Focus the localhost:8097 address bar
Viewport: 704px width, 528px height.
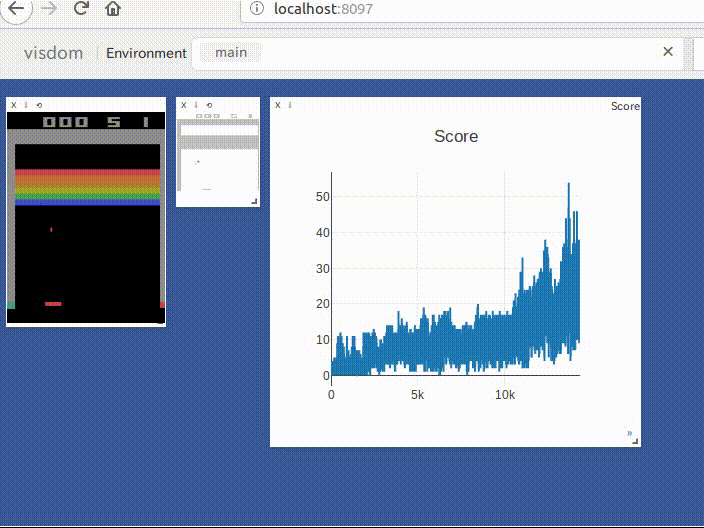(x=471, y=9)
